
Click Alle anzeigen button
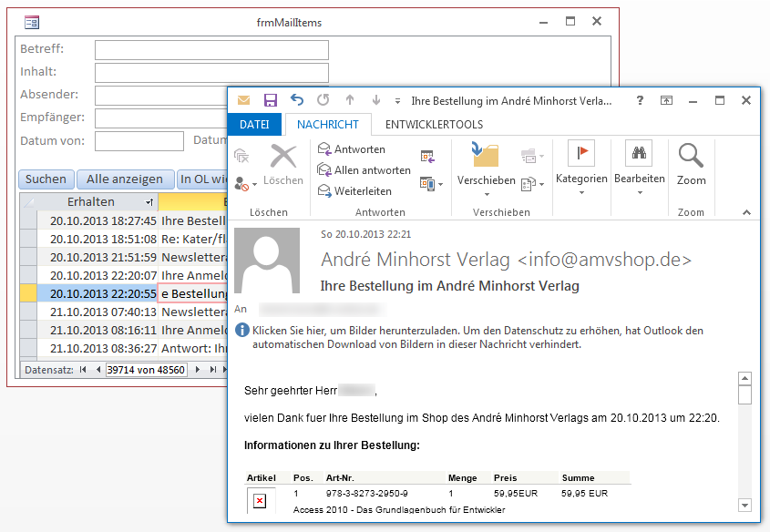(125, 179)
